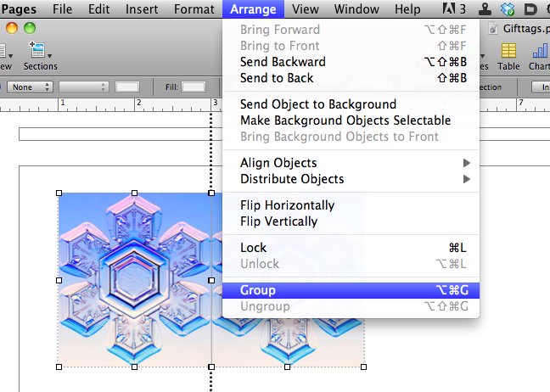Click the color well left of Fill

[x=127, y=87]
